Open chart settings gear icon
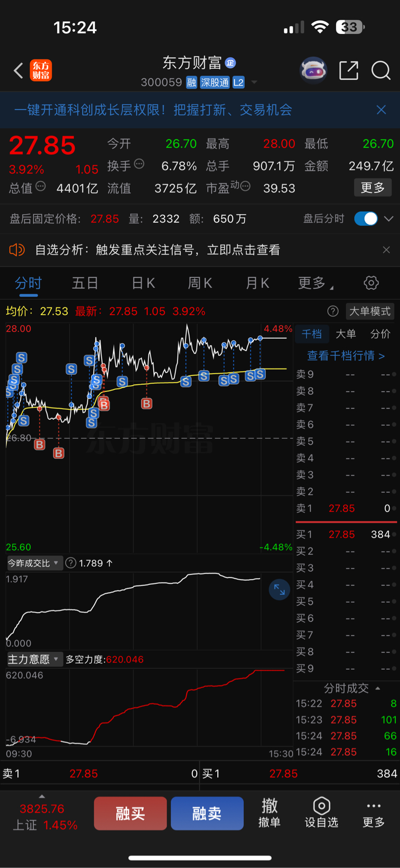Image resolution: width=400 pixels, height=868 pixels. (x=371, y=283)
